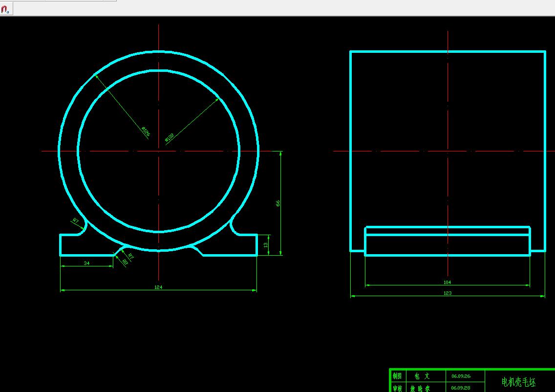Select the side view dimension value 104

click(448, 282)
